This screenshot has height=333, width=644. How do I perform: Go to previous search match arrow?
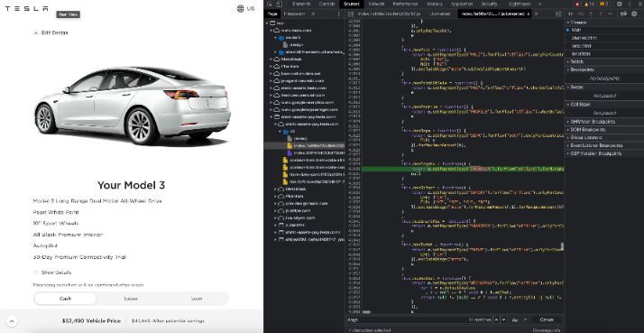pos(497,319)
